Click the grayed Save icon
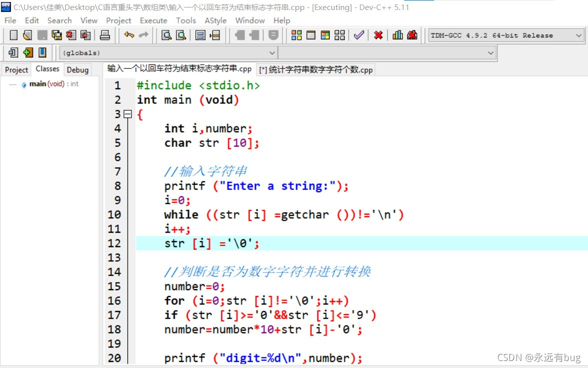Image resolution: width=588 pixels, height=368 pixels. (42, 35)
